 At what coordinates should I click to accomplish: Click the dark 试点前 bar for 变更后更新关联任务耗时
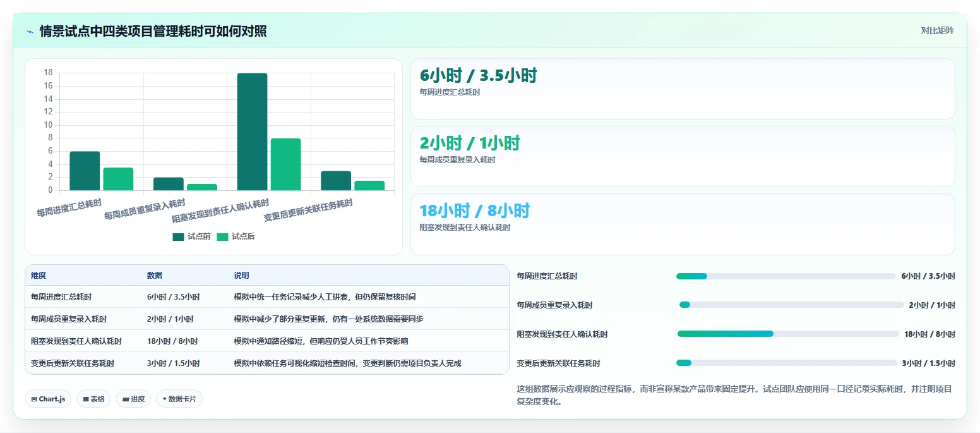pos(336,181)
